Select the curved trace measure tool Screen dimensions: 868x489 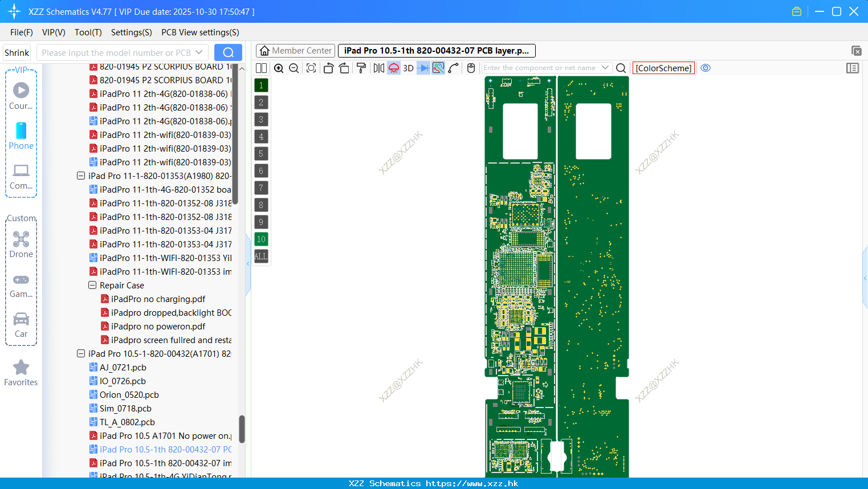click(454, 68)
